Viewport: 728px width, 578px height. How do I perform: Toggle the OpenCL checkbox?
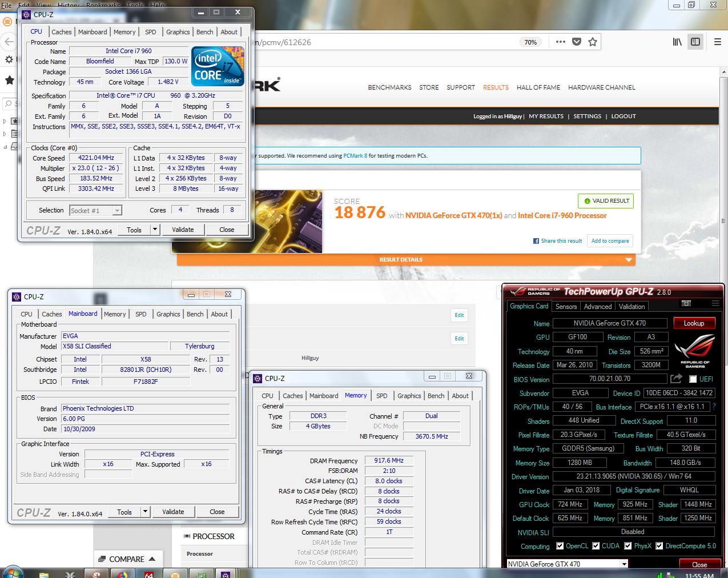coord(560,546)
